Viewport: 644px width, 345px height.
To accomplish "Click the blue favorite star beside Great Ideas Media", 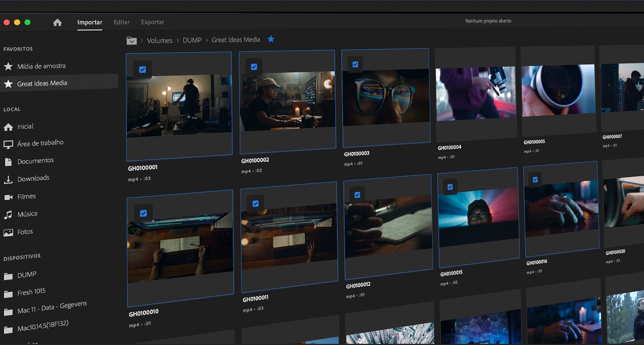I will click(x=271, y=39).
